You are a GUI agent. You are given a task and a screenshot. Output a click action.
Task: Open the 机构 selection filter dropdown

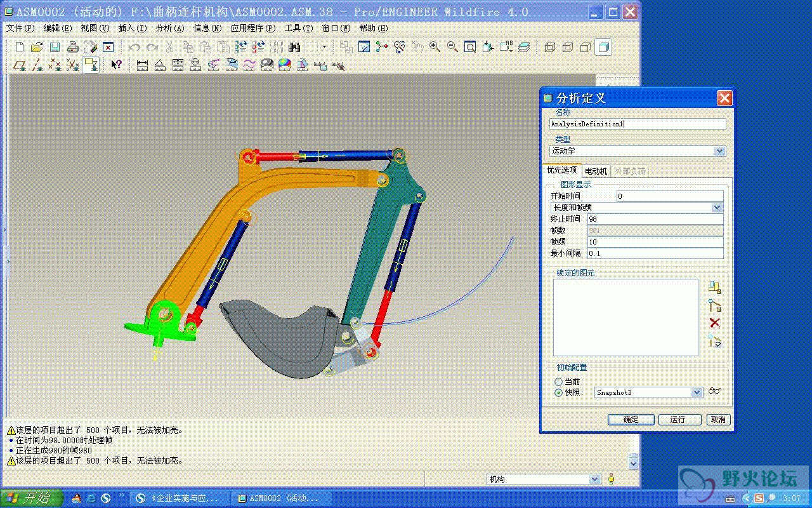tap(543, 479)
